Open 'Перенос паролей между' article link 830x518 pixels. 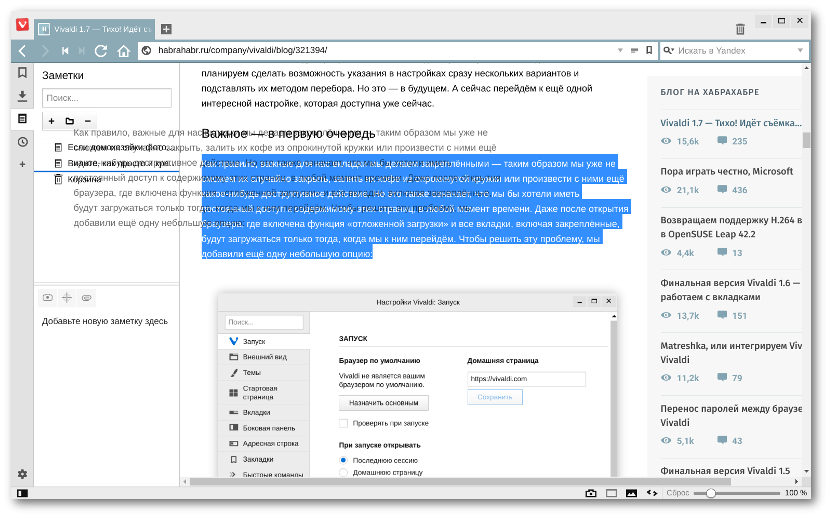click(x=731, y=415)
